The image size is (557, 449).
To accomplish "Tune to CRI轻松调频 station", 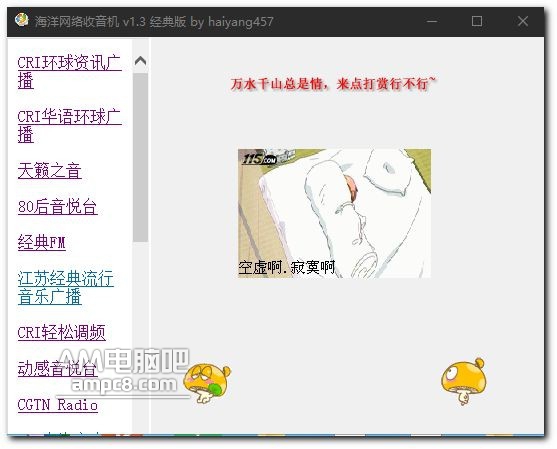I will pyautogui.click(x=61, y=332).
